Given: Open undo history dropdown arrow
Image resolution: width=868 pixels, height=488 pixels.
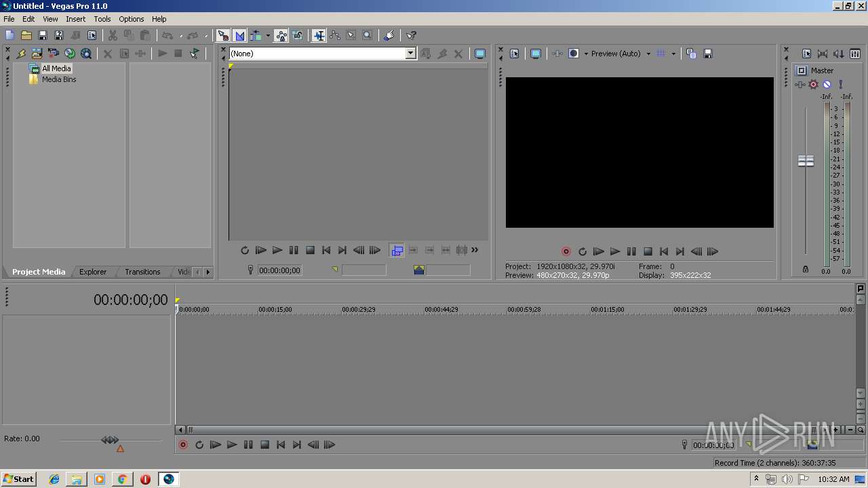Looking at the screenshot, I should pos(180,35).
